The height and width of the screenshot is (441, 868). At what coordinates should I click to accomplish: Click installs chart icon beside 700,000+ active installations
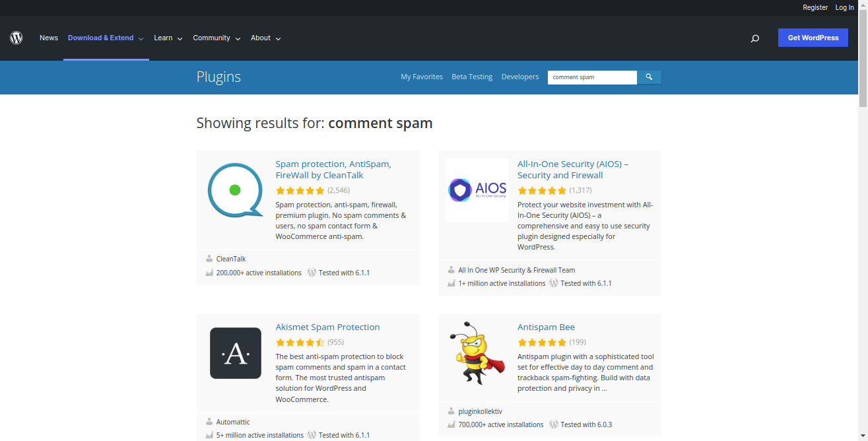point(451,424)
